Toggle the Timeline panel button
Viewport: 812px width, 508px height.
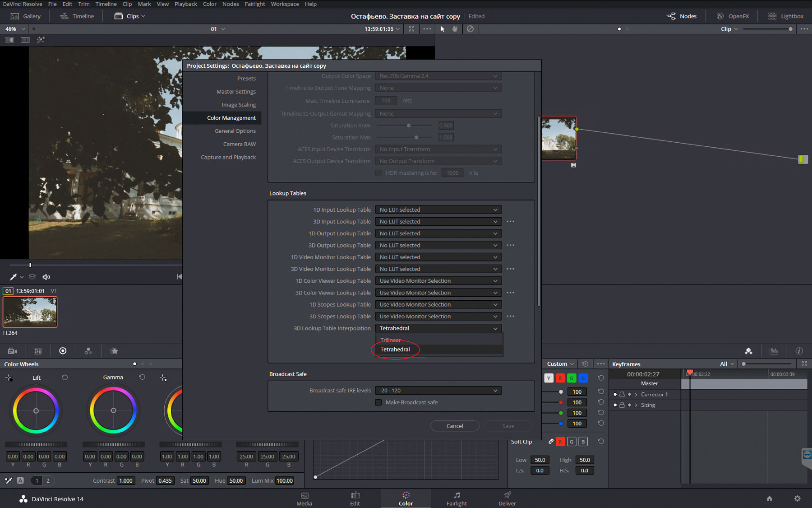click(77, 16)
